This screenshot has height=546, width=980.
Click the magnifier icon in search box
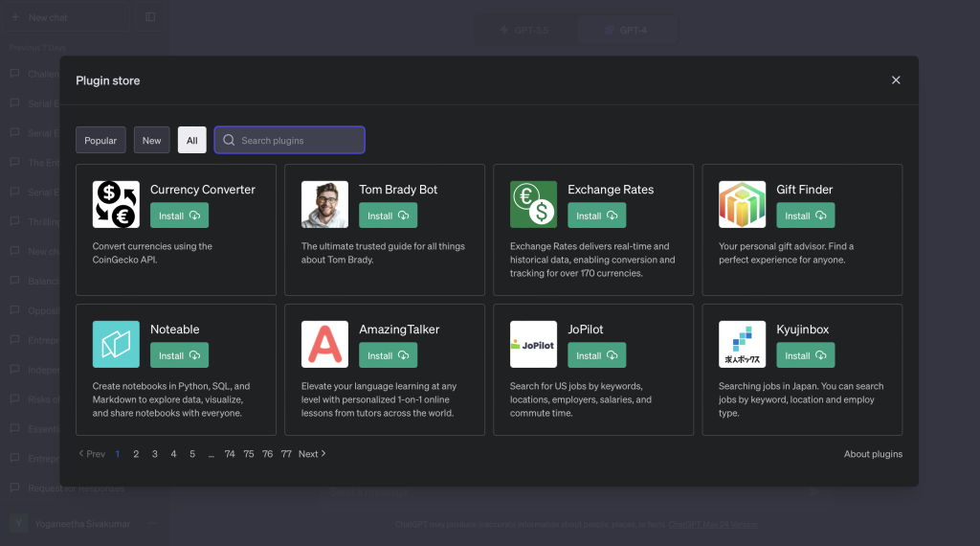pos(230,140)
